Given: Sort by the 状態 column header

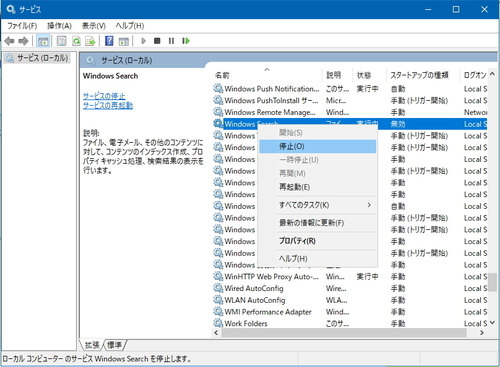Looking at the screenshot, I should 369,75.
